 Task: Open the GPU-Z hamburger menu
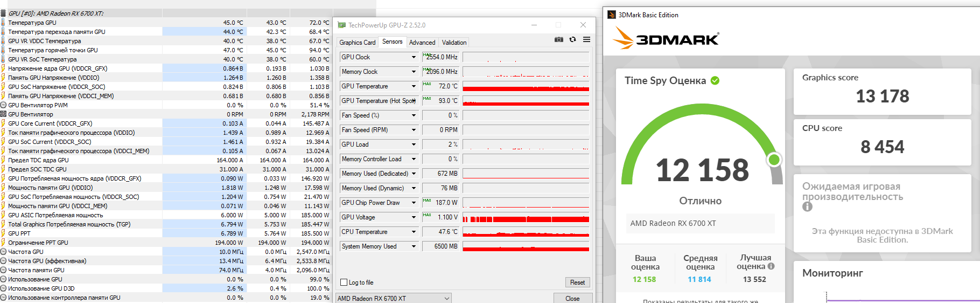click(587, 39)
